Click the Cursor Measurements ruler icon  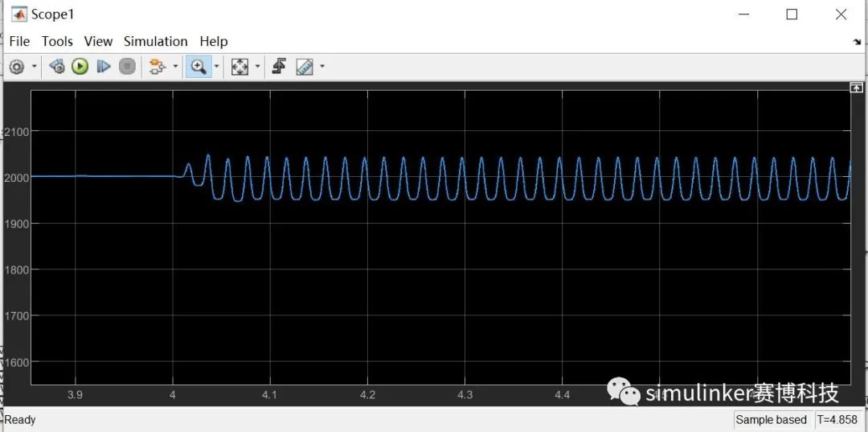coord(305,67)
